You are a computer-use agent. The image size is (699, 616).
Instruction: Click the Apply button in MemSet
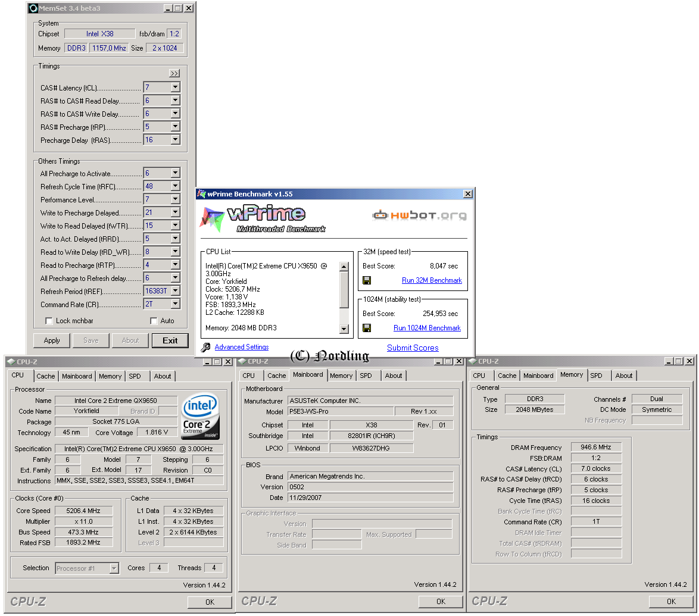[x=52, y=340]
